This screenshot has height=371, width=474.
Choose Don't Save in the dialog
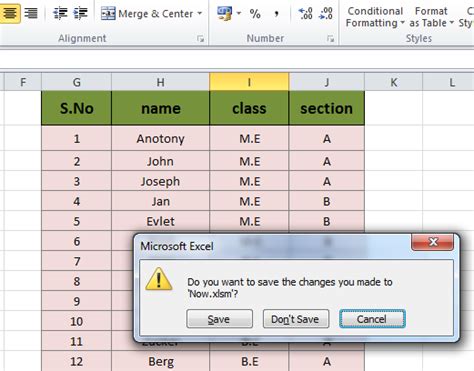point(296,319)
